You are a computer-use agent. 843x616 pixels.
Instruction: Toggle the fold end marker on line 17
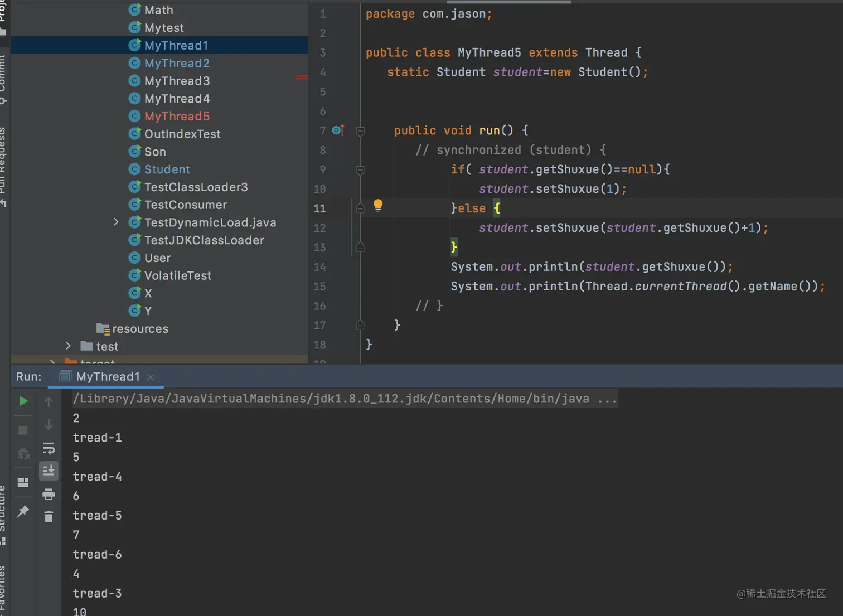coord(360,325)
